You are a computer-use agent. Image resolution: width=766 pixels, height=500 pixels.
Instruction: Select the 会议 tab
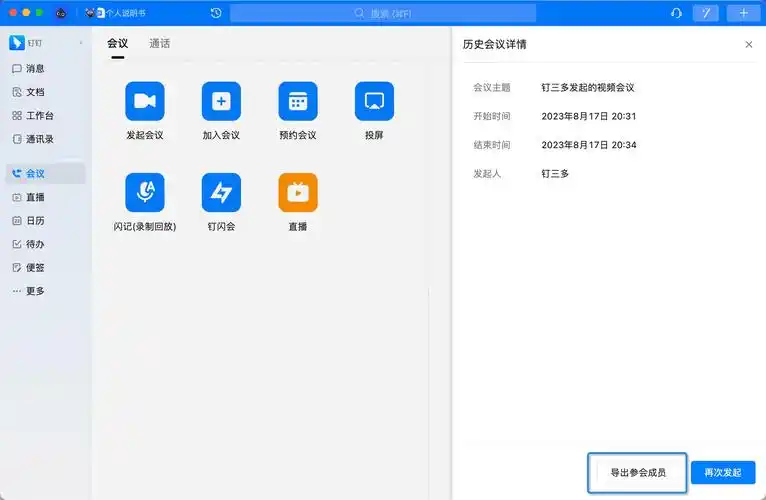[x=118, y=44]
